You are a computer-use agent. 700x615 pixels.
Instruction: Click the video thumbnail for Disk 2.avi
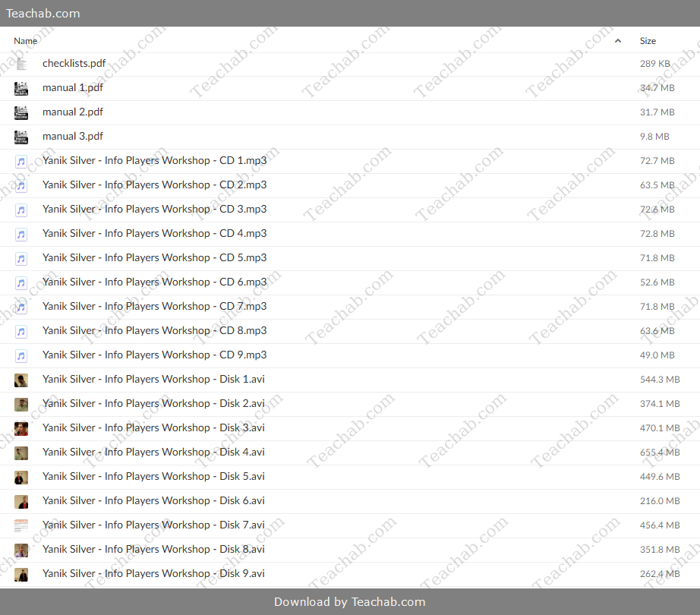pos(21,405)
